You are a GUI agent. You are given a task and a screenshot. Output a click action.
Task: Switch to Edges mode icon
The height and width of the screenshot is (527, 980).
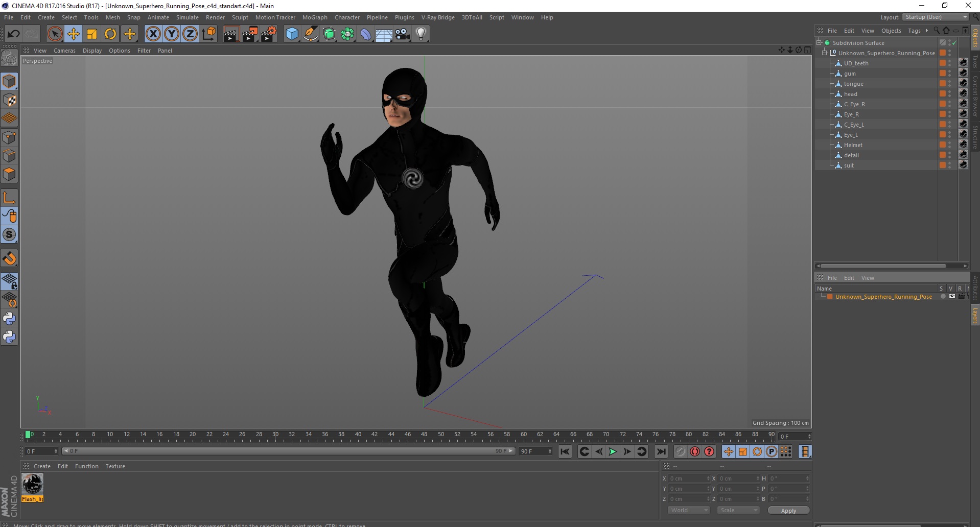click(x=9, y=156)
